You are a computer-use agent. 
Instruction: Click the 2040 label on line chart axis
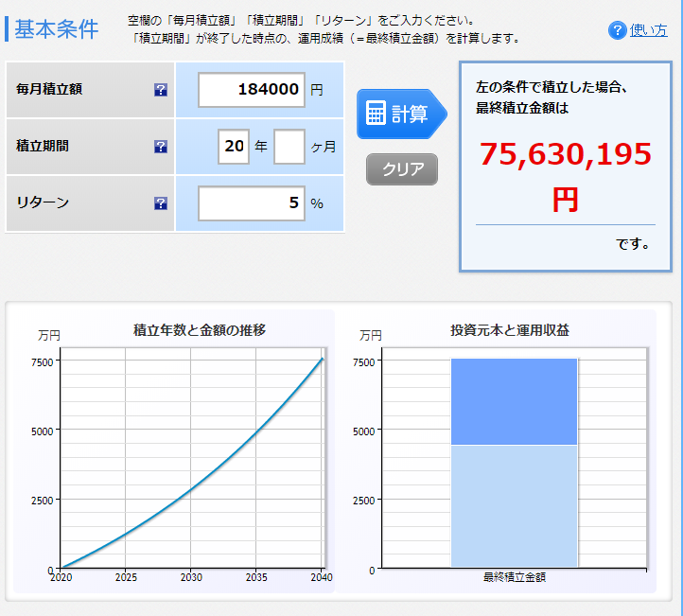tap(322, 577)
